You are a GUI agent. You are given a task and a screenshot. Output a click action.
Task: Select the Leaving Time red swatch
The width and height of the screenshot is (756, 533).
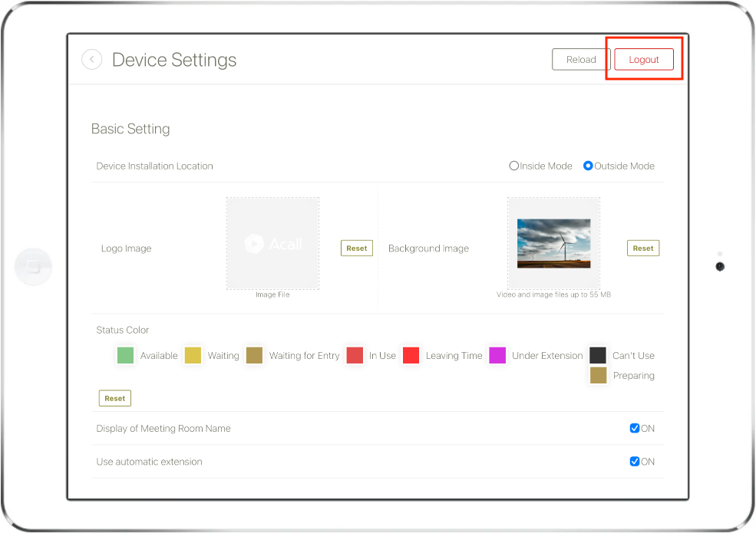click(x=411, y=355)
